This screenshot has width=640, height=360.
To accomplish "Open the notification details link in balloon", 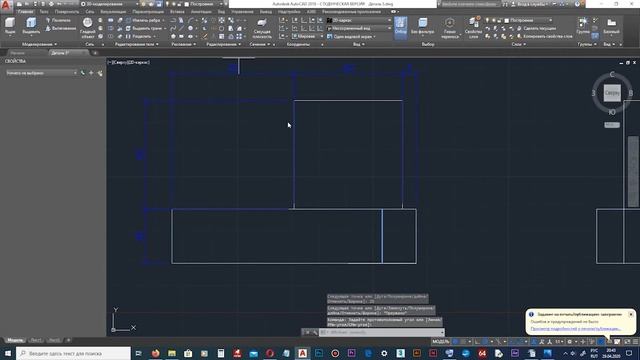I will (576, 329).
